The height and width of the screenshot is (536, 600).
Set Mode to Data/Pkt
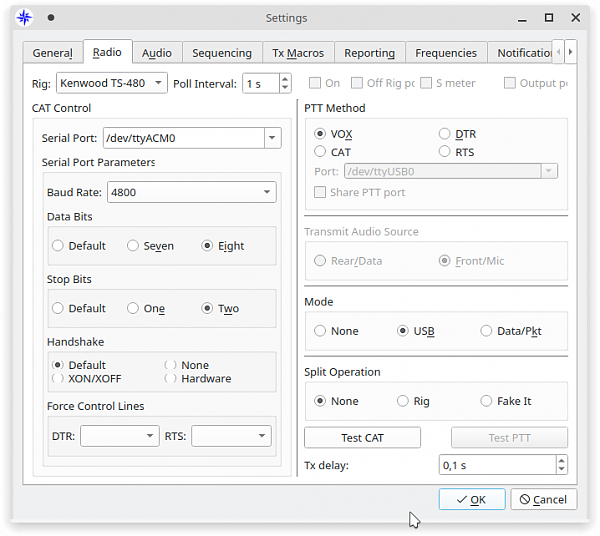(x=487, y=331)
